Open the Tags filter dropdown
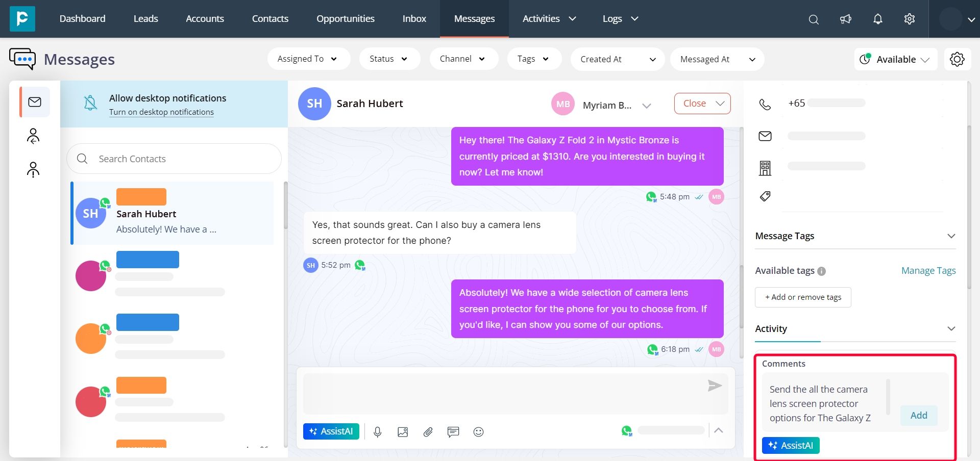This screenshot has height=461, width=980. (534, 59)
